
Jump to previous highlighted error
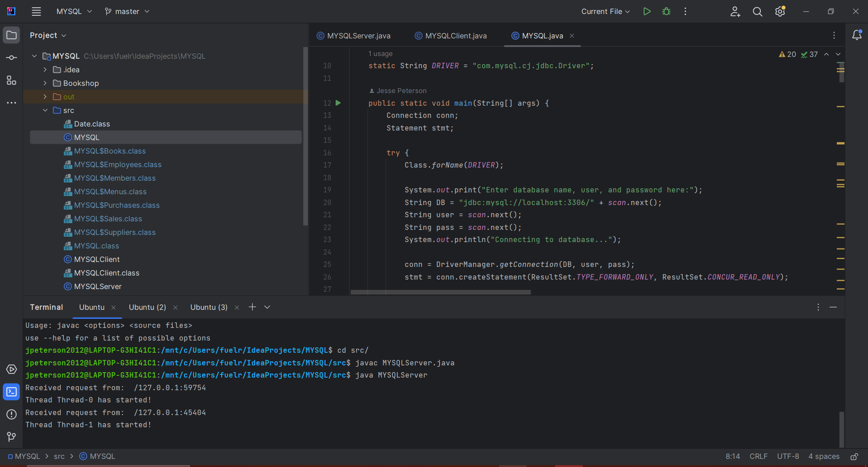tap(826, 54)
